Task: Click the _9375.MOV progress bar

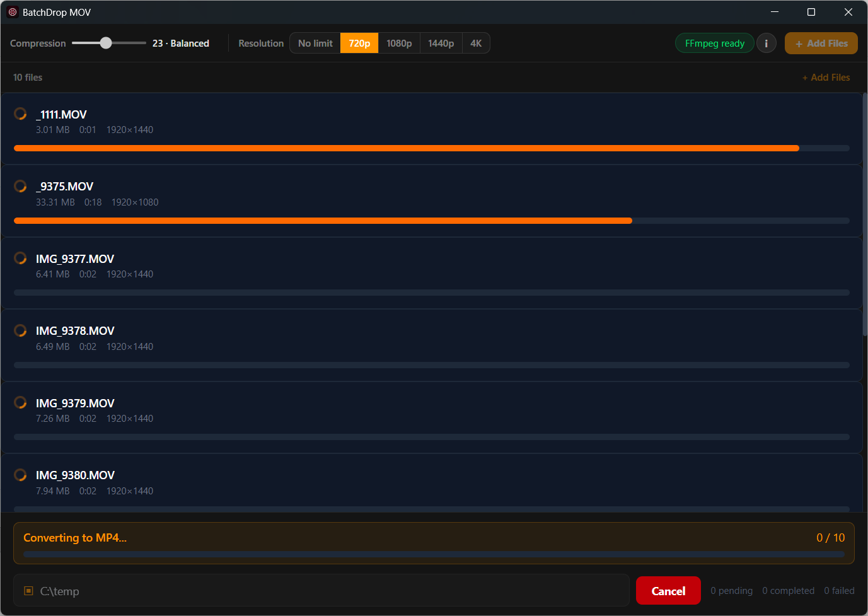Action: point(432,221)
